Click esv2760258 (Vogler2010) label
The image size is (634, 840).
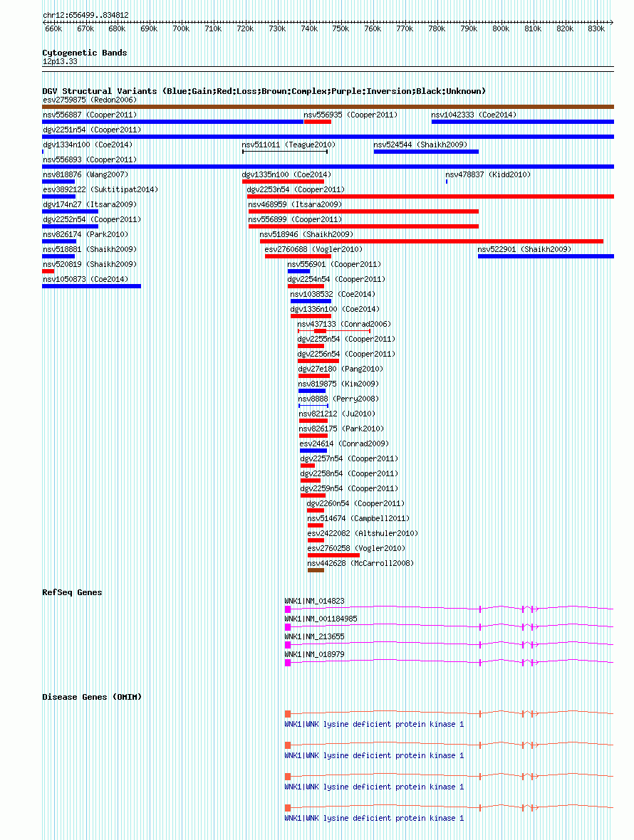click(x=356, y=550)
